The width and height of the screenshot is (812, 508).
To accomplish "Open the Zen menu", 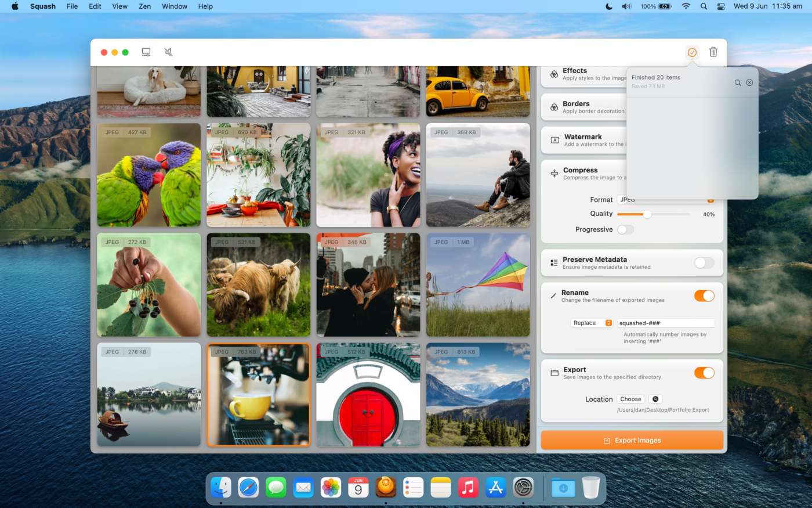I will (145, 6).
